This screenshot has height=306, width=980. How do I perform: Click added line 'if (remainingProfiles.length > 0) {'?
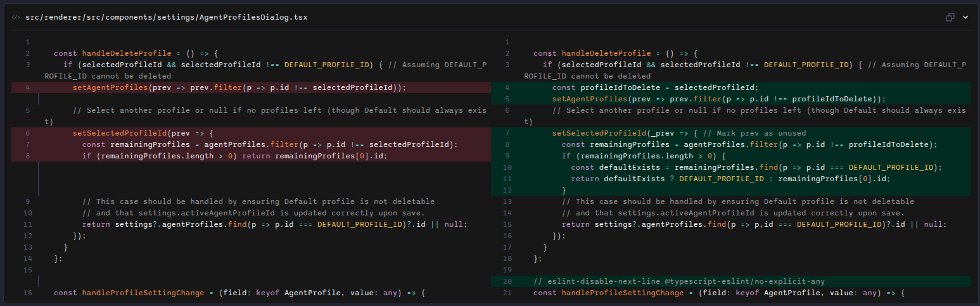pos(730,156)
